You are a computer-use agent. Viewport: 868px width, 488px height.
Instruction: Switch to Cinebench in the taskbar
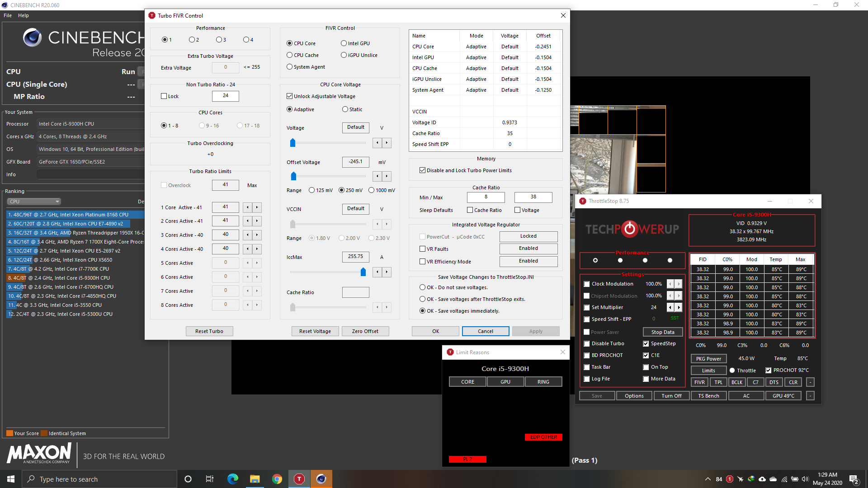(x=321, y=479)
